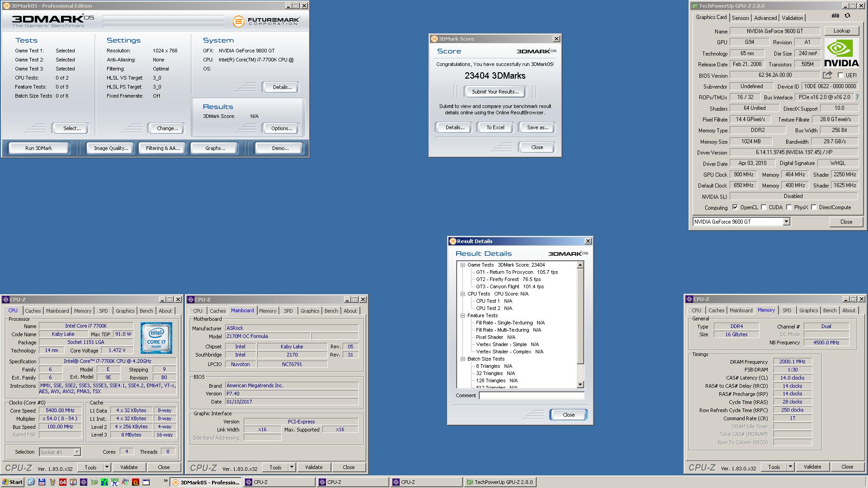Open the flame icon in quick launch
Screen dimensions: 868x488
pos(136,482)
